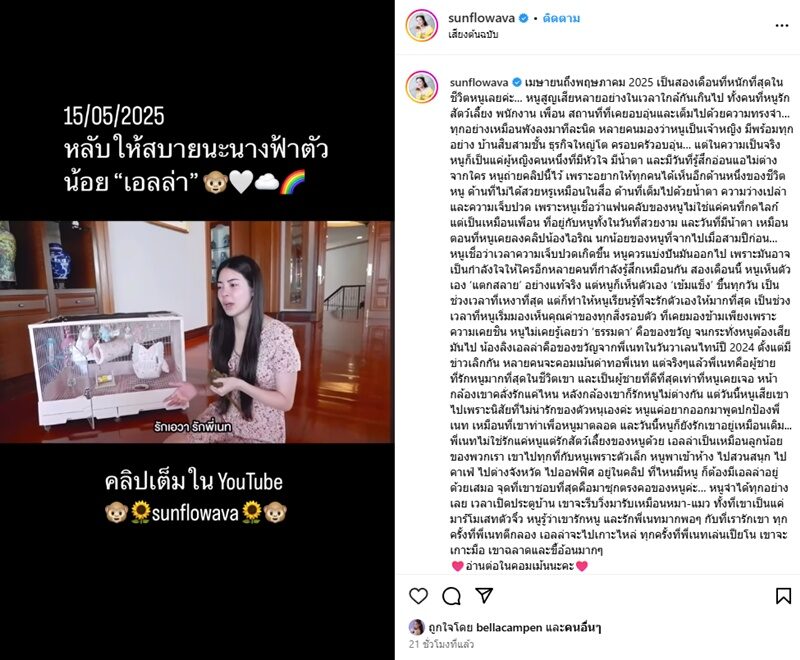
Task: Share the post via the paper plane icon
Action: (x=484, y=595)
